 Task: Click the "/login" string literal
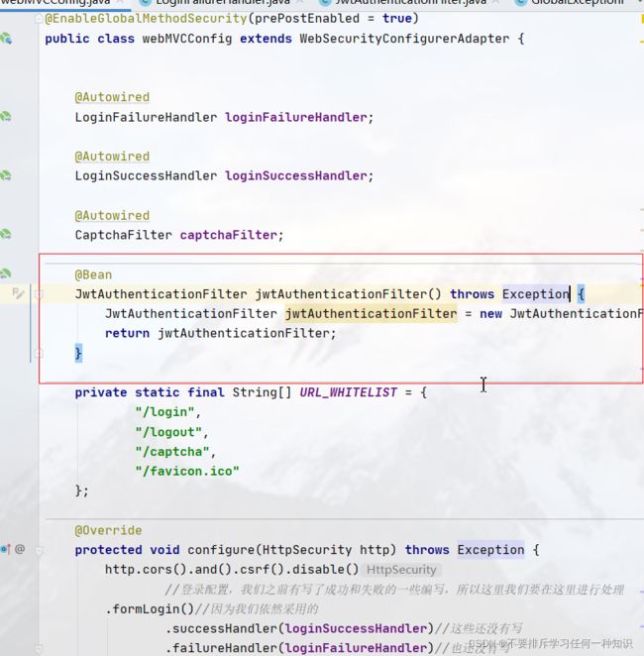pyautogui.click(x=164, y=412)
